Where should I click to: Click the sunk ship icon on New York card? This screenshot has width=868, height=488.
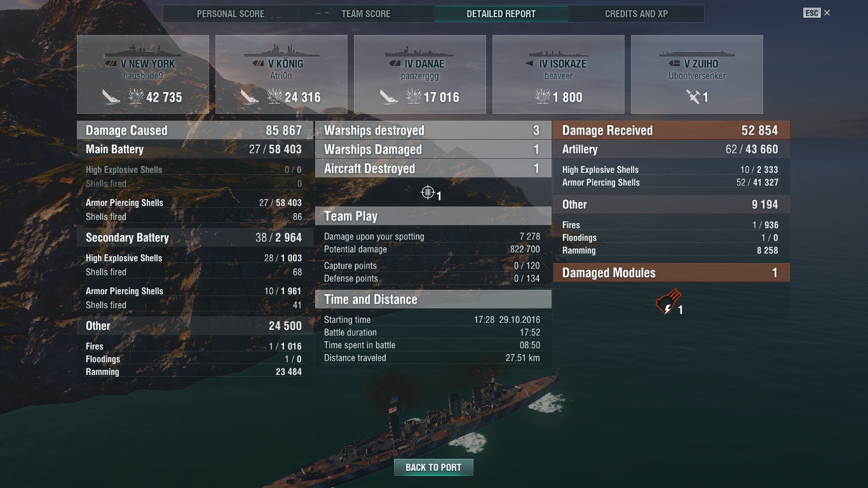111,97
